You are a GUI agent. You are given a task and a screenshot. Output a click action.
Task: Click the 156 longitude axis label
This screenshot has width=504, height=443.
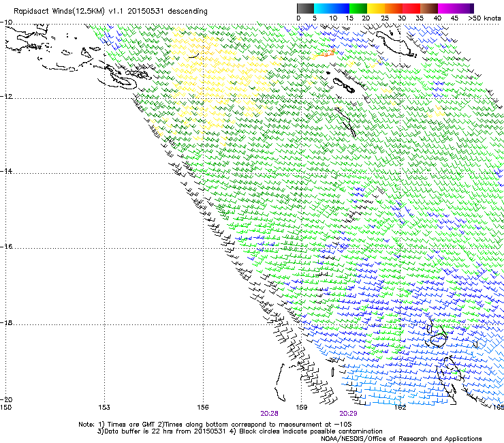203,408
